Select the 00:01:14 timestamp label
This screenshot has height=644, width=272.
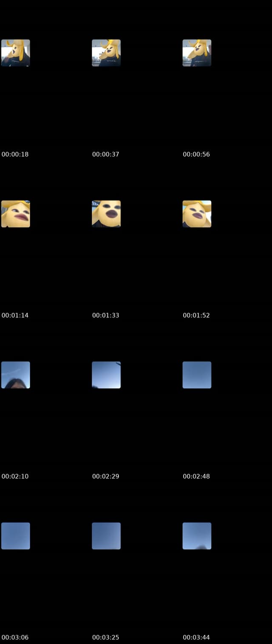point(15,315)
